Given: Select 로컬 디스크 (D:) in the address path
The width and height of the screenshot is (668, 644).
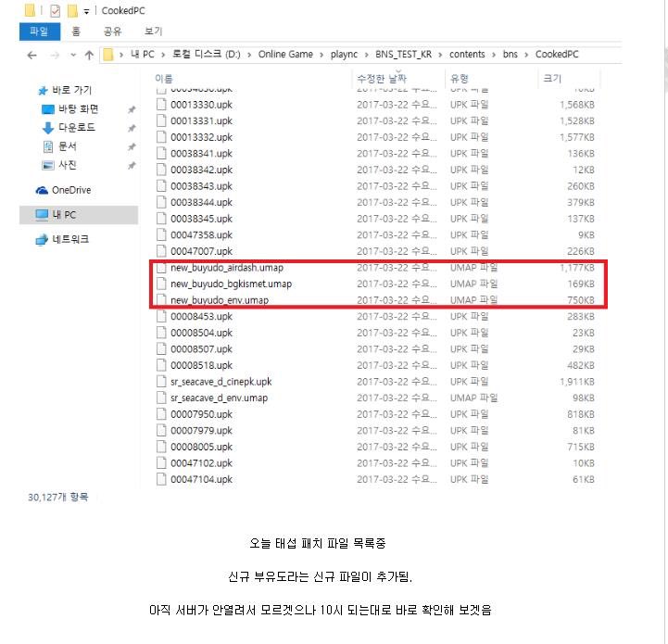Looking at the screenshot, I should [x=207, y=54].
